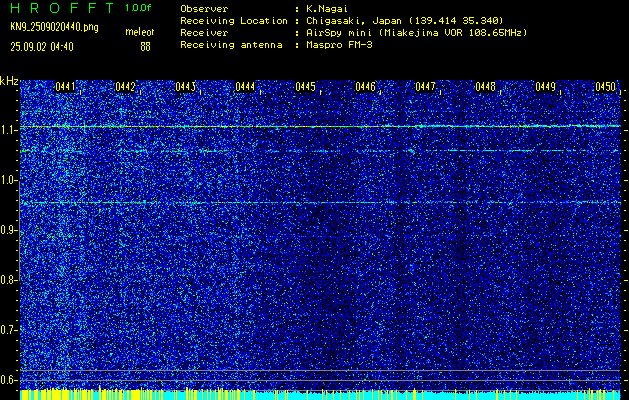
Task: Click AirSpy mini receiver text
Action: tap(416, 33)
